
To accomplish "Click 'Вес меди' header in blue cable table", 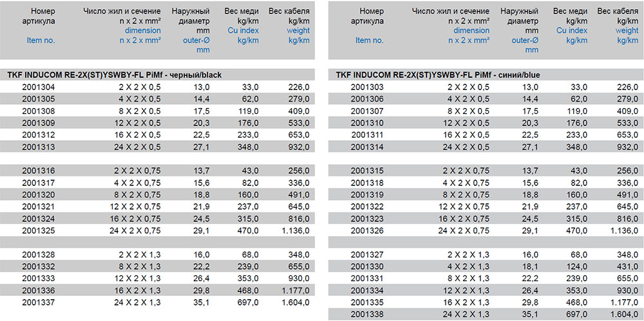I will [x=570, y=11].
